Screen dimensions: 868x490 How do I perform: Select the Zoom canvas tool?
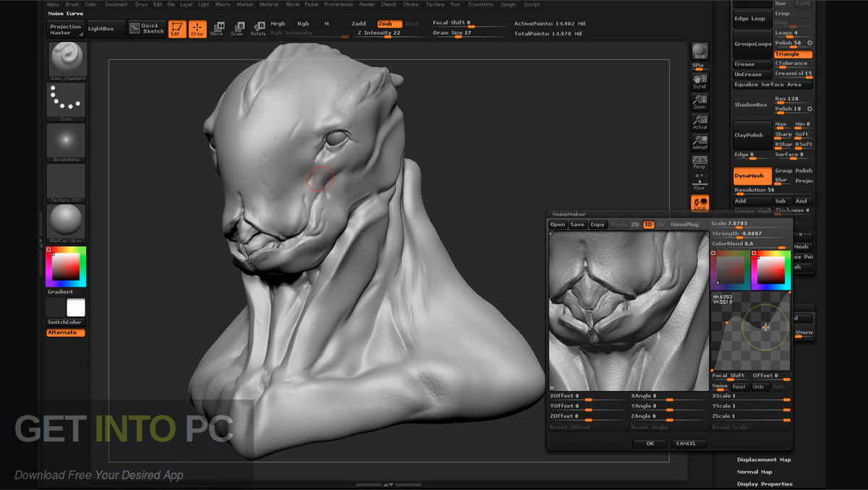(699, 101)
